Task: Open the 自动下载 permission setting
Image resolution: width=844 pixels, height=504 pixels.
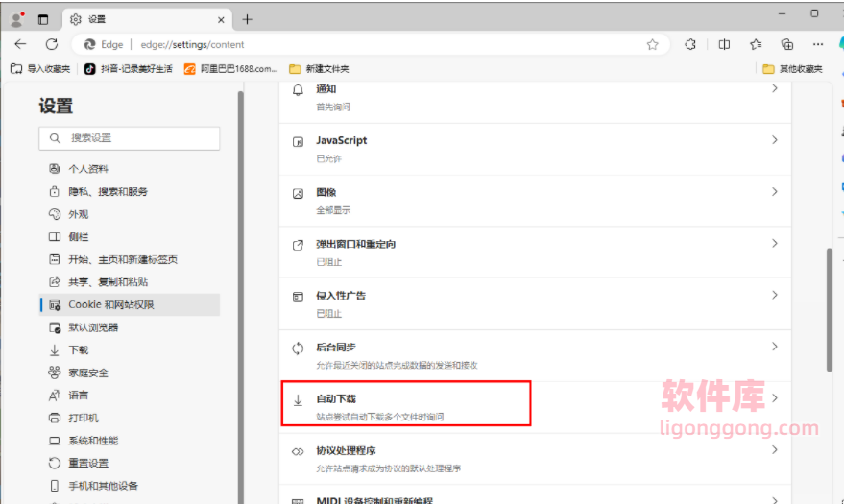Action: [x=535, y=408]
